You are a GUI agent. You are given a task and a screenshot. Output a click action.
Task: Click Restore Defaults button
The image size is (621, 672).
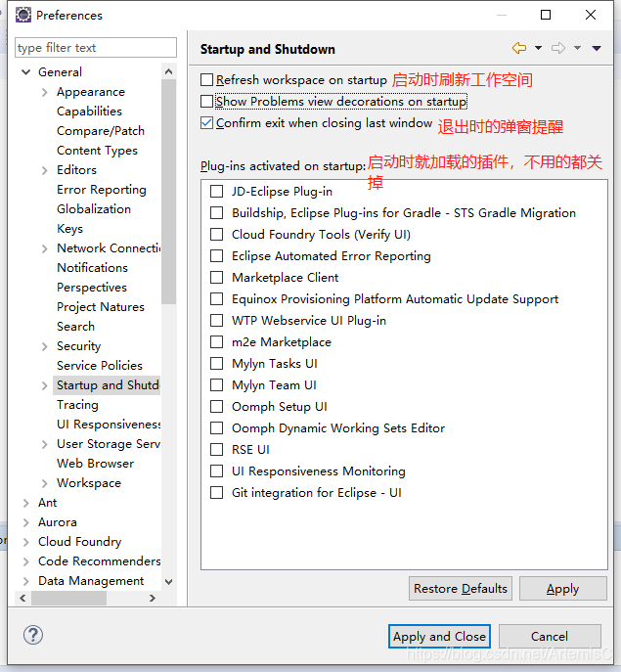pos(461,589)
